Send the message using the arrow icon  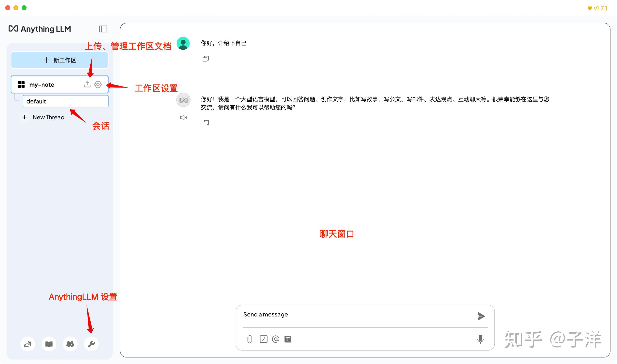481,316
